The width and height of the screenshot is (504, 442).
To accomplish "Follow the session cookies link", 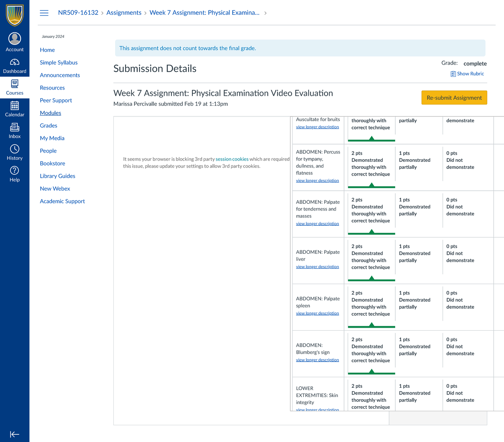I will click(232, 159).
